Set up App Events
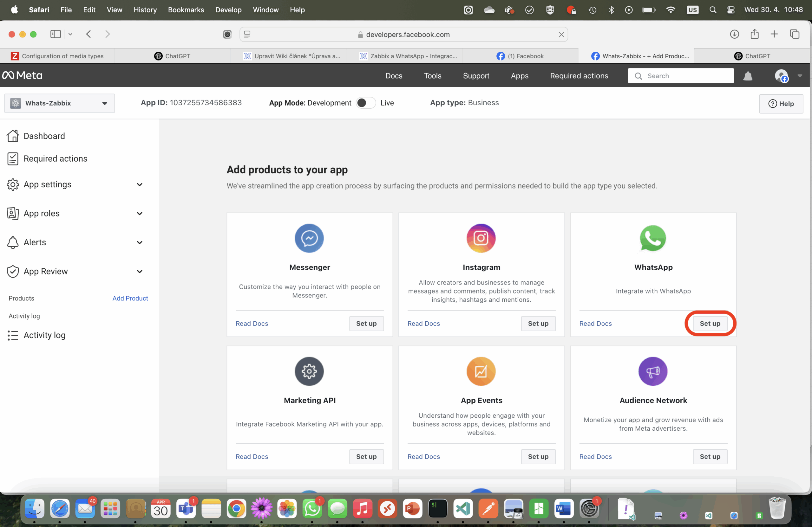The height and width of the screenshot is (527, 812). (538, 456)
